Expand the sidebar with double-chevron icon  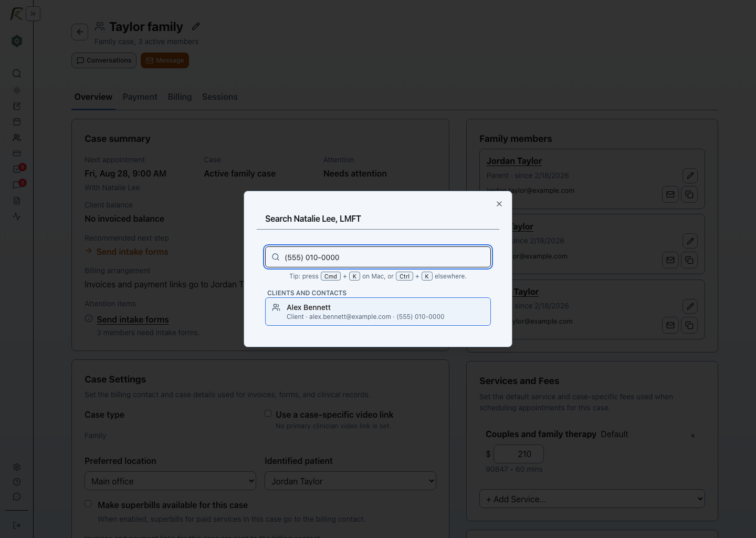click(33, 14)
